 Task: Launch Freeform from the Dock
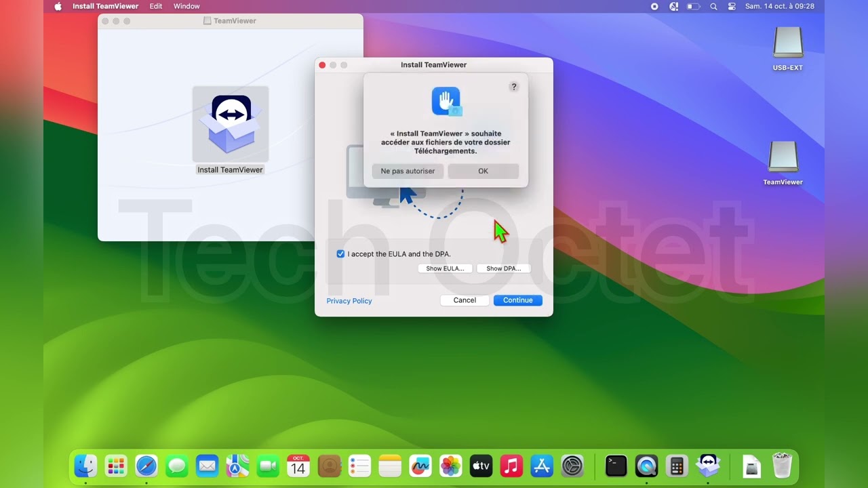tap(420, 466)
